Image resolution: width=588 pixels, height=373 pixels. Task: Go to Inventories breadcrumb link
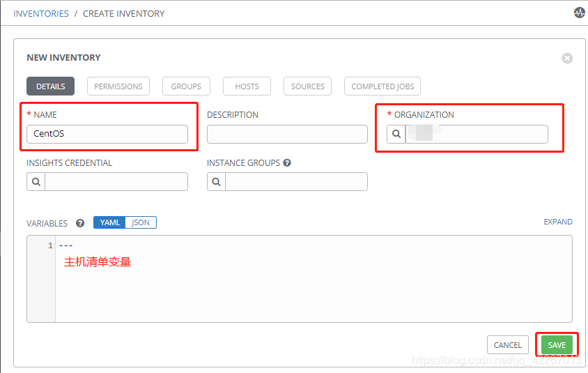(41, 13)
